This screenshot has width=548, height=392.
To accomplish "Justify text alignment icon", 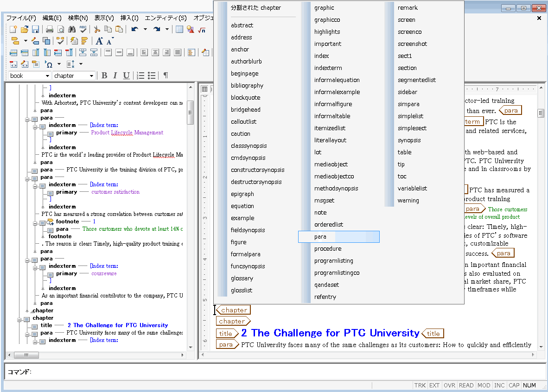I will pos(178,52).
